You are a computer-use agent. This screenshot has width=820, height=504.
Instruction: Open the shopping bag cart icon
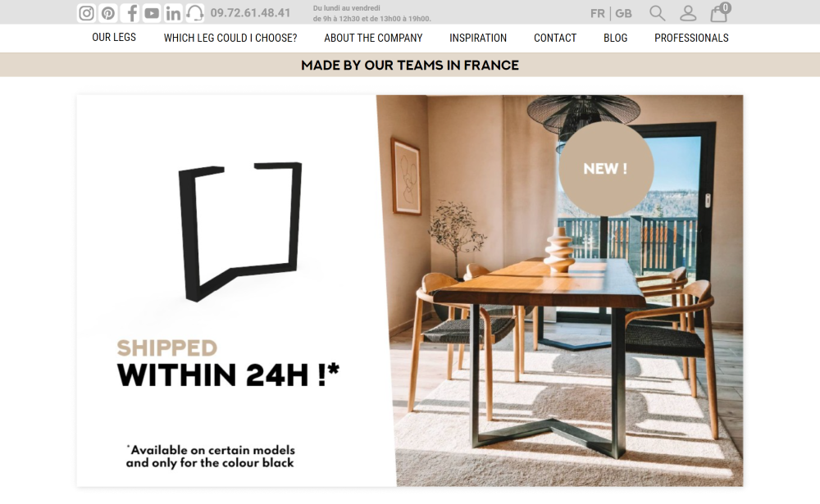[x=720, y=12]
